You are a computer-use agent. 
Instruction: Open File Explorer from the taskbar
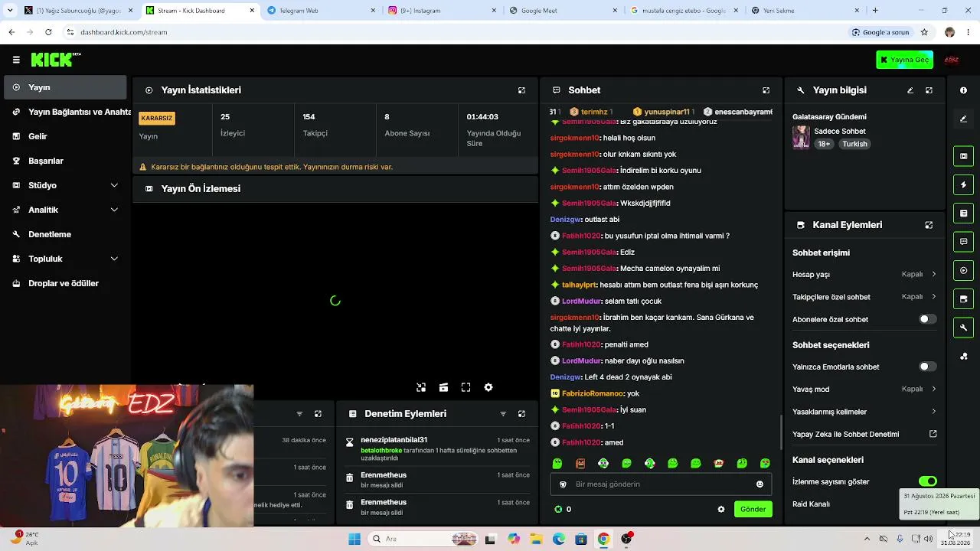[x=536, y=539]
